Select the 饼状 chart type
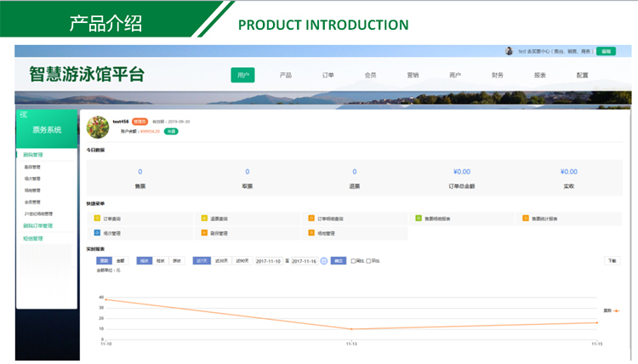Screen dimensions: 638x364 [177, 261]
